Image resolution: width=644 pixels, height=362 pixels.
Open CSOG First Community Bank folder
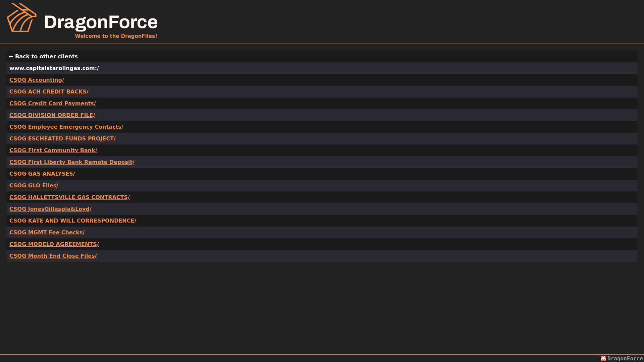(x=53, y=150)
